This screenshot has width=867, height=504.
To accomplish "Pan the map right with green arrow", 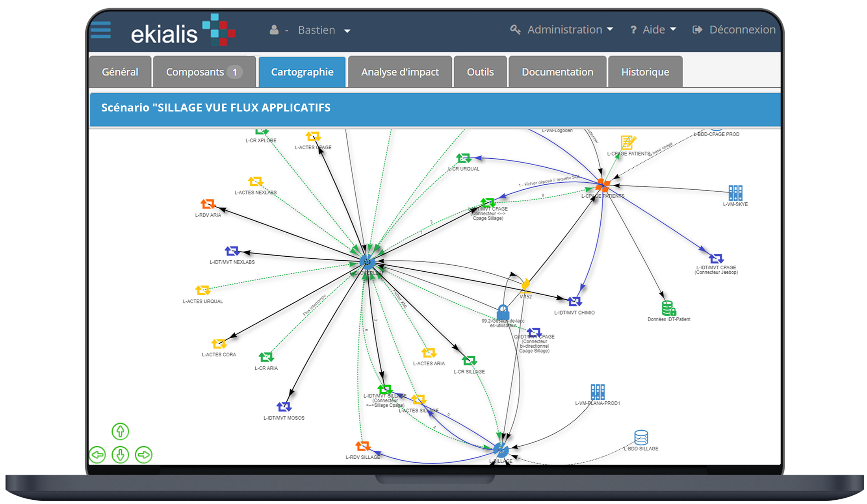I will click(143, 455).
